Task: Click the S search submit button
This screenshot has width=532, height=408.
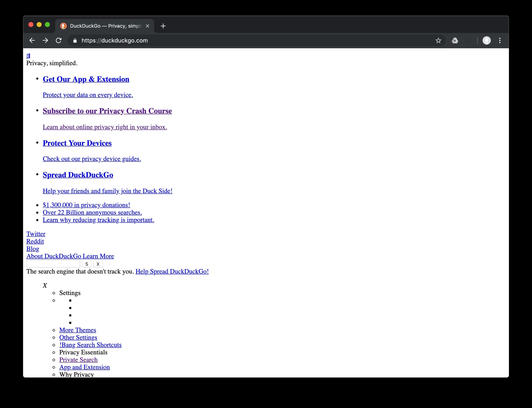Action: pos(87,264)
